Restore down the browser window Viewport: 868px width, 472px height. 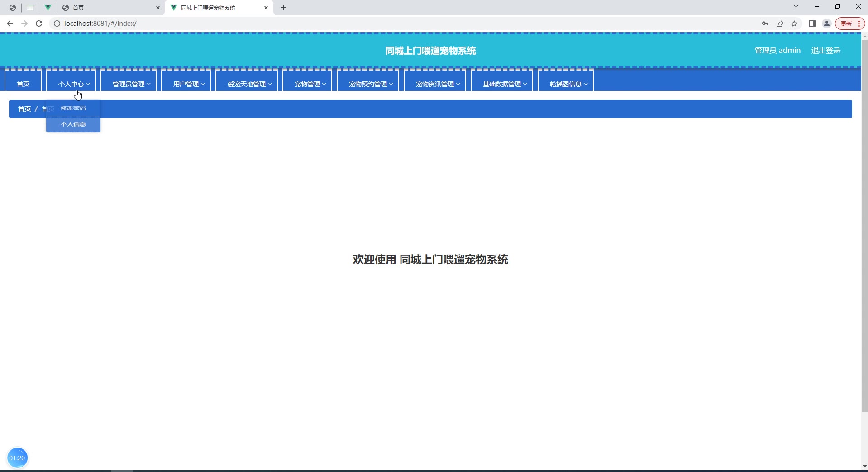pos(838,6)
